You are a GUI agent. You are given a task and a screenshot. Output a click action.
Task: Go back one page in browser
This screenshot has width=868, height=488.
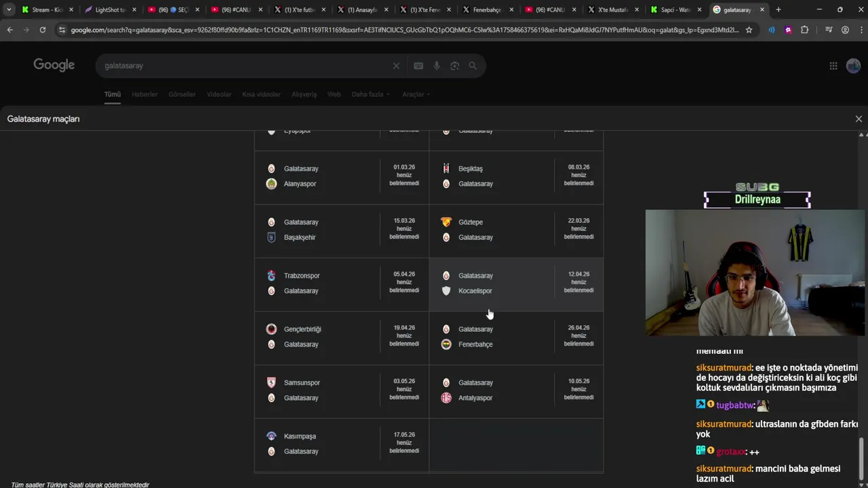(x=9, y=30)
